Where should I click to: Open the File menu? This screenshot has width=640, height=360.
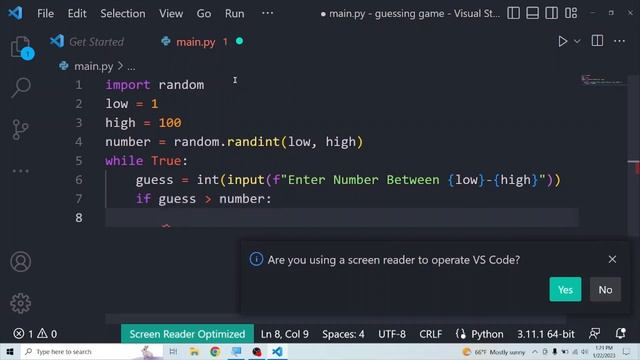pos(45,13)
